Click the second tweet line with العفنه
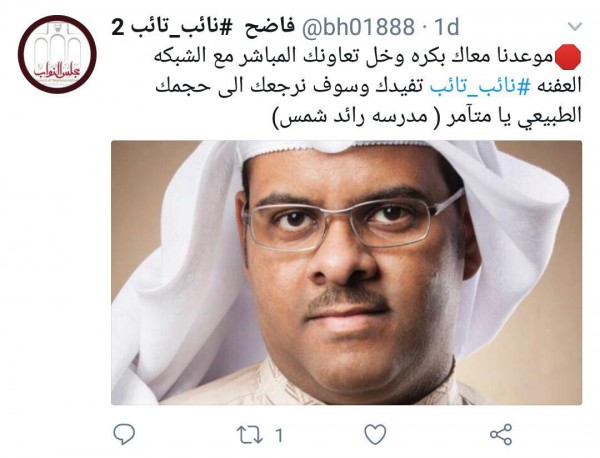The height and width of the screenshot is (458, 600). coord(368,86)
